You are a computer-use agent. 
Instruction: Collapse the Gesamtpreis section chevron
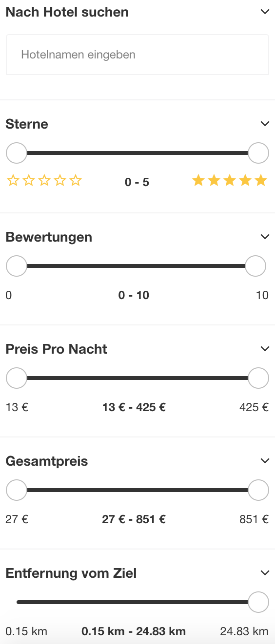tap(265, 461)
